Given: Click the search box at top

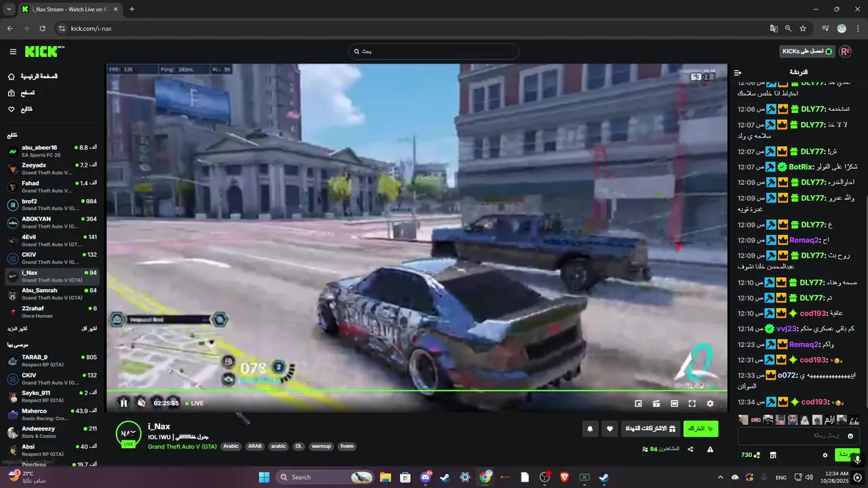Looking at the screenshot, I should click(x=434, y=52).
